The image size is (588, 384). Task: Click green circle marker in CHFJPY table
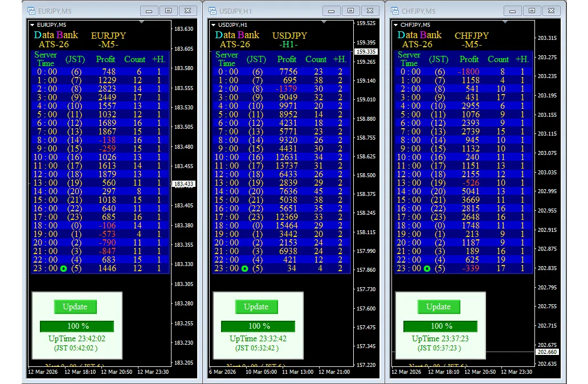pyautogui.click(x=427, y=268)
